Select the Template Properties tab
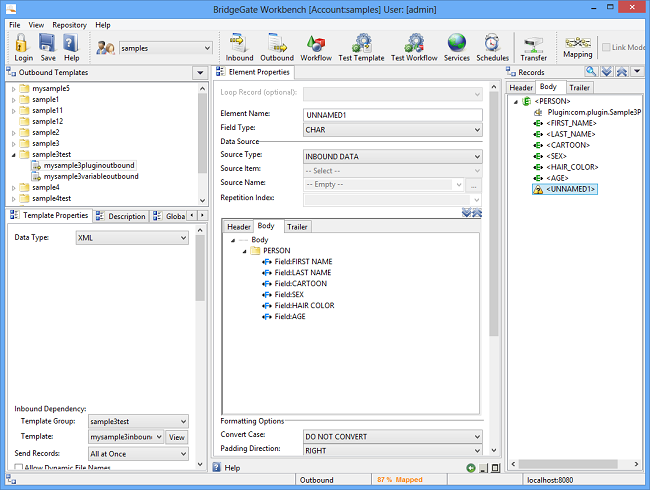650x490 pixels. click(49, 215)
